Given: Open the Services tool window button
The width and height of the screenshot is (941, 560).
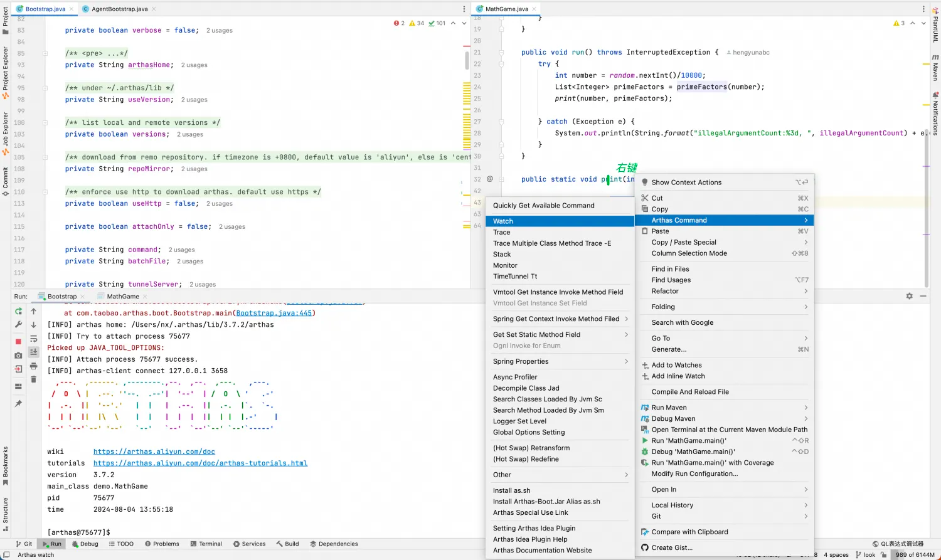Looking at the screenshot, I should (x=249, y=544).
